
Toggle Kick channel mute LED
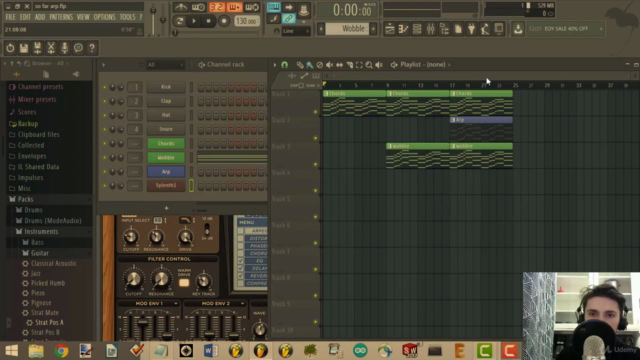[x=104, y=87]
